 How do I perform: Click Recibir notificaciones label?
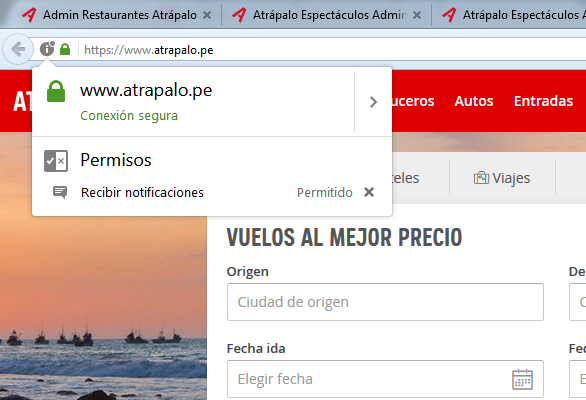(142, 193)
